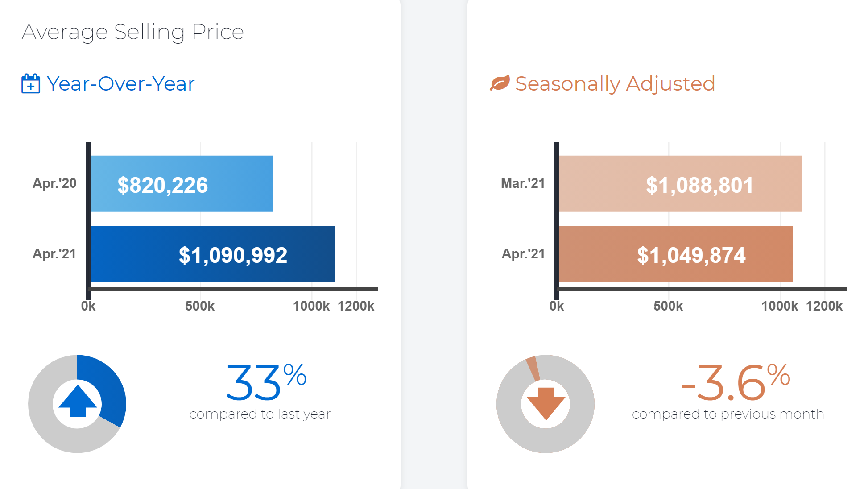The height and width of the screenshot is (489, 868).
Task: Click the calendar icon beside Year-Over-Year
Action: pos(30,84)
